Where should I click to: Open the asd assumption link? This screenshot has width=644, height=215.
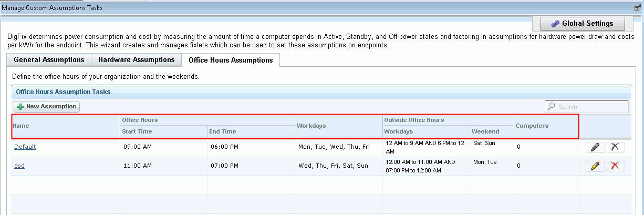click(19, 166)
